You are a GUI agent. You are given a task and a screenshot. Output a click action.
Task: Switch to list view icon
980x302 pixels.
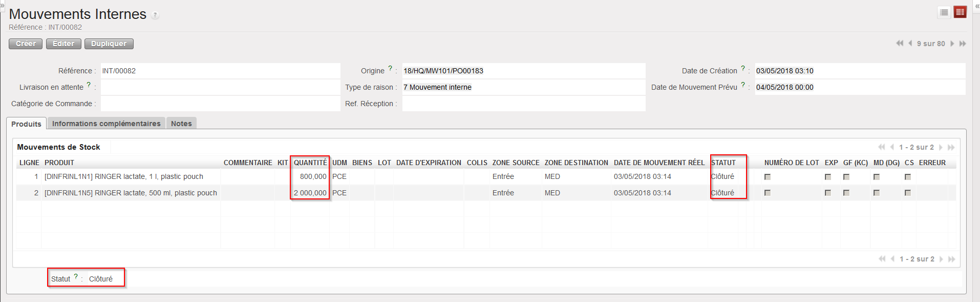coord(944,12)
